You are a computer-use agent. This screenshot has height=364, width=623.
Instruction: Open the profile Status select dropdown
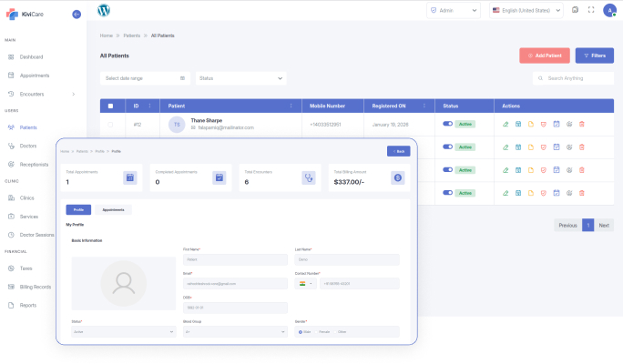coord(124,332)
